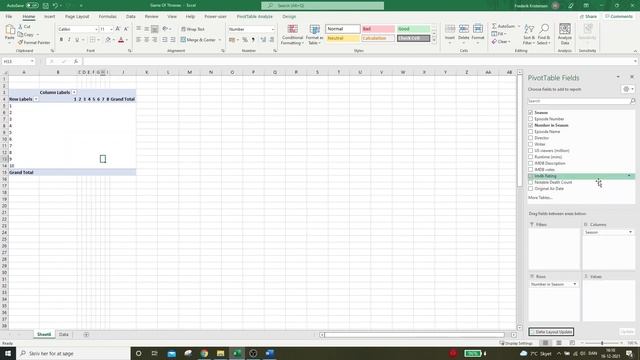
Task: Click the Paste clipboard icon
Action: click(10, 30)
